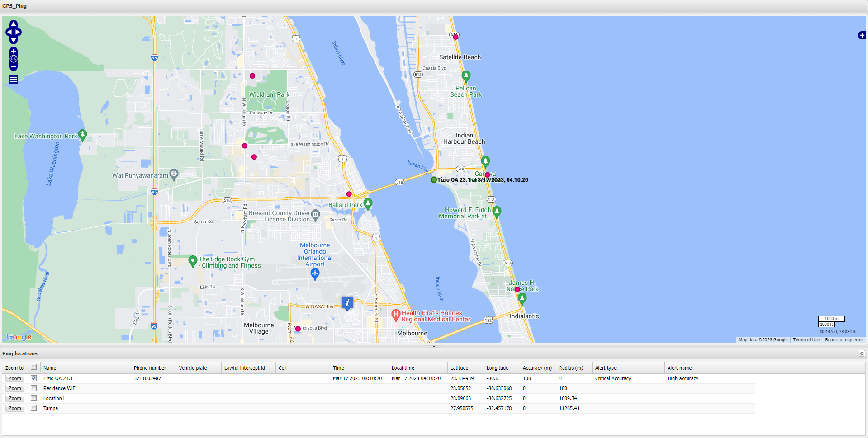Image resolution: width=868 pixels, height=438 pixels.
Task: Zoom in using the map plus icon
Action: 14,51
